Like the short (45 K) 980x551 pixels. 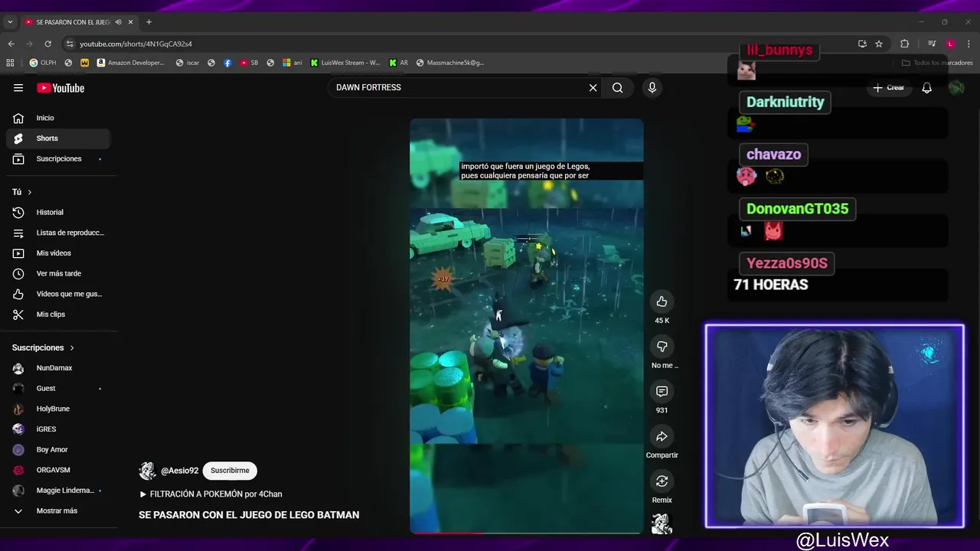(x=661, y=302)
